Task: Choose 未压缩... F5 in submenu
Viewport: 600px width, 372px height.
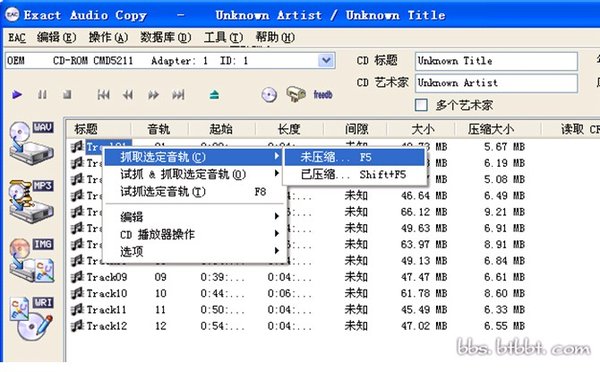Action: pos(354,157)
